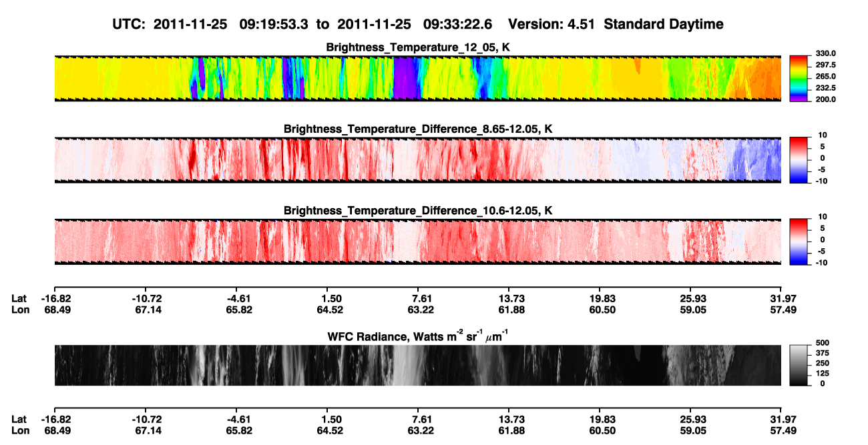The width and height of the screenshot is (868, 445).
Task: Click the 10.6-12.05 difference image strip
Action: point(417,242)
